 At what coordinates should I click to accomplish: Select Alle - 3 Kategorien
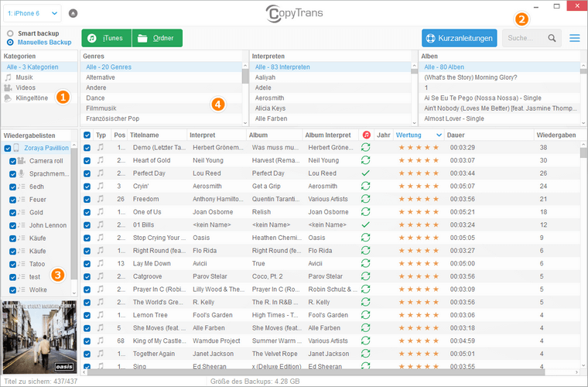click(39, 67)
